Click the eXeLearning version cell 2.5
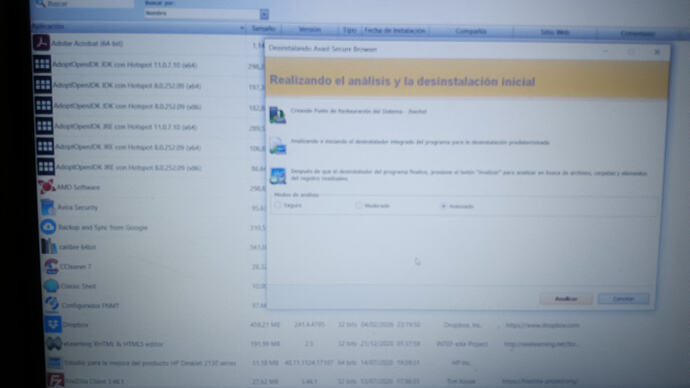Image resolution: width=690 pixels, height=388 pixels. pos(309,344)
